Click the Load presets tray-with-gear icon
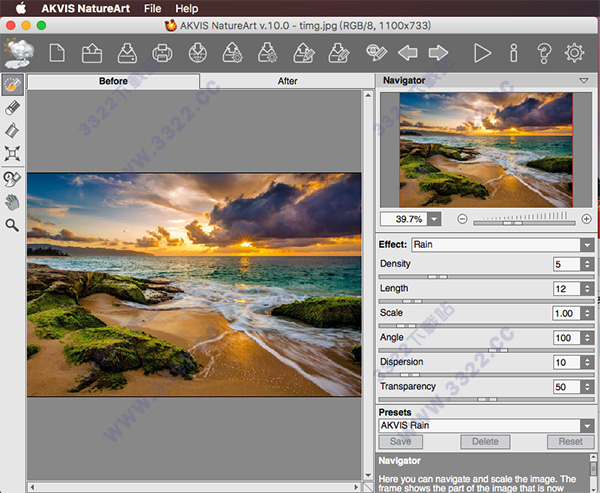 (x=232, y=53)
